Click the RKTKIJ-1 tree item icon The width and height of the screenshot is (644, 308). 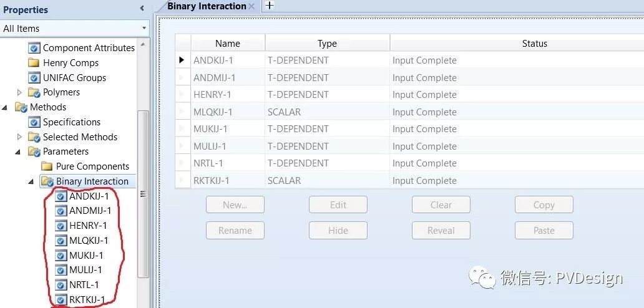(x=61, y=300)
